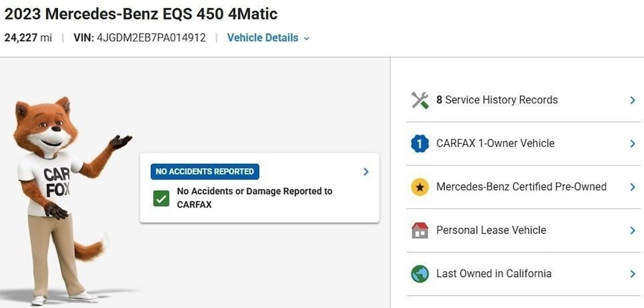Click the gold star Certified Pre-Owned icon
Viewport: 644px width, 308px height.
click(x=419, y=187)
